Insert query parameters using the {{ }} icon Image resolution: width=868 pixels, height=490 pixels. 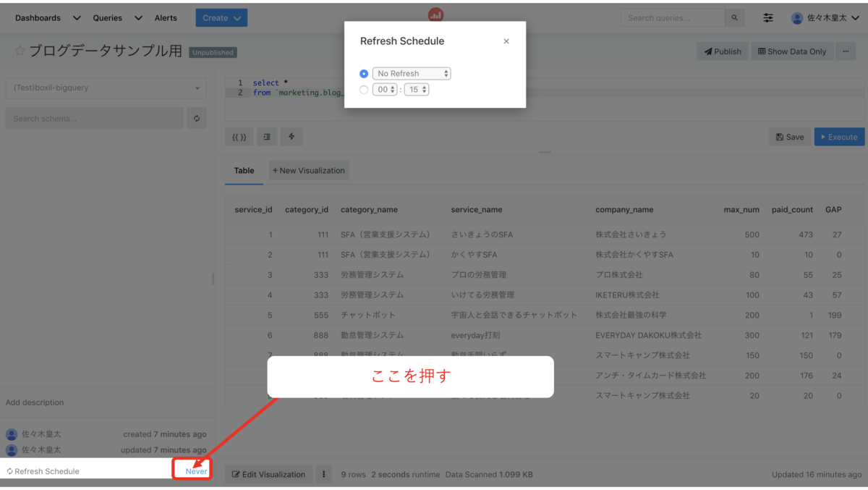pyautogui.click(x=239, y=137)
